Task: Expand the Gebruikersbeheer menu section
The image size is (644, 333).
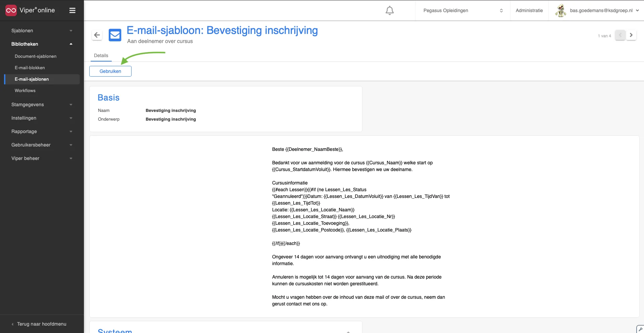Action: tap(42, 145)
